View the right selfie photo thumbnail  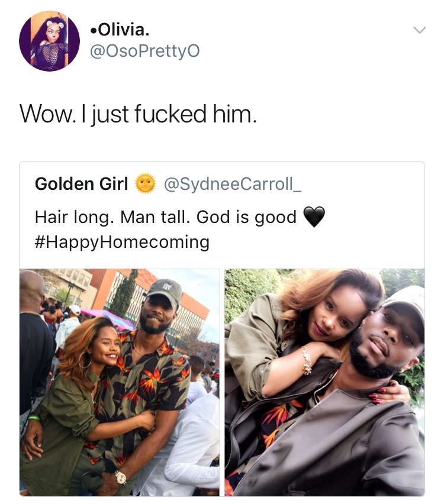click(324, 382)
